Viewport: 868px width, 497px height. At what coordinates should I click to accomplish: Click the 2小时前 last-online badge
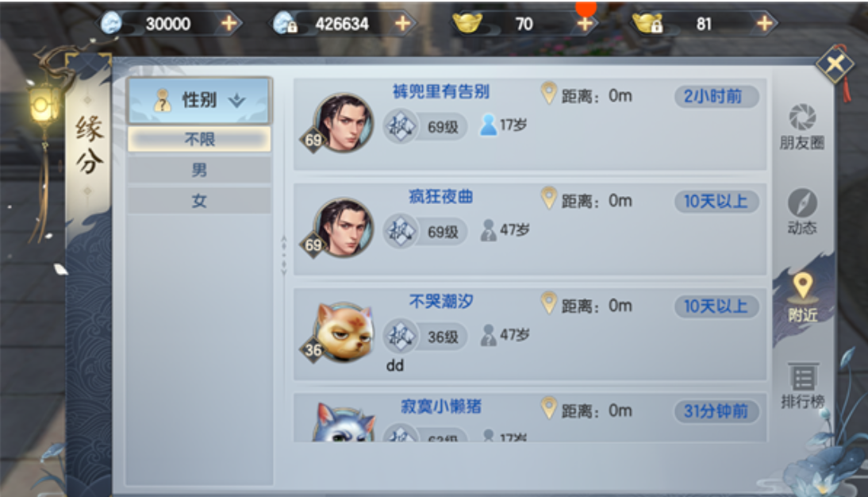point(716,96)
